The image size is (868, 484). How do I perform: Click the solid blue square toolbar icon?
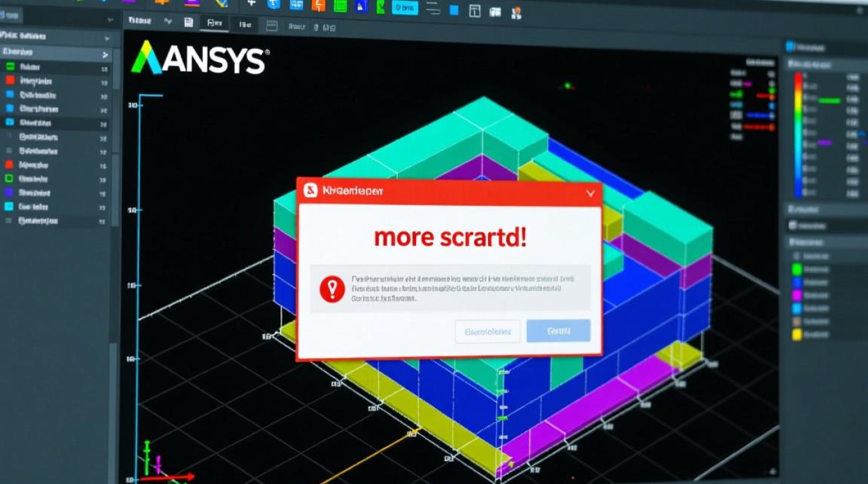pyautogui.click(x=454, y=10)
